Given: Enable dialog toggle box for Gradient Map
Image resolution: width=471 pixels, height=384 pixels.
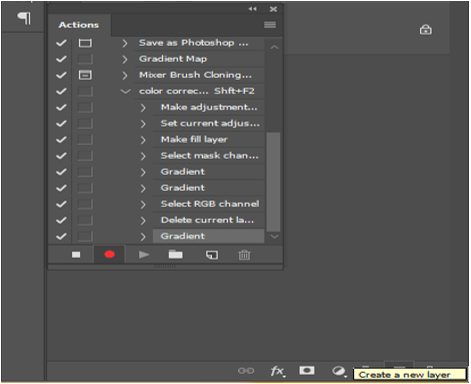Looking at the screenshot, I should pos(85,59).
